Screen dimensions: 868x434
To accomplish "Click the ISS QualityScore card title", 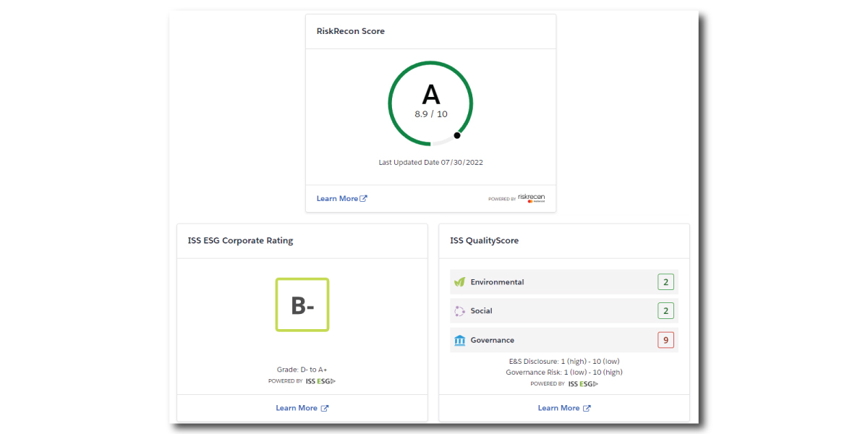I will tap(484, 241).
